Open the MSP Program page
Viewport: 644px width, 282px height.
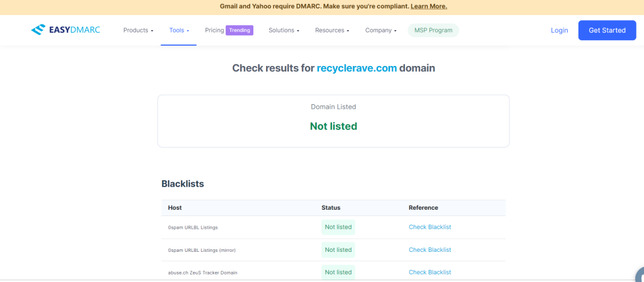pos(433,30)
